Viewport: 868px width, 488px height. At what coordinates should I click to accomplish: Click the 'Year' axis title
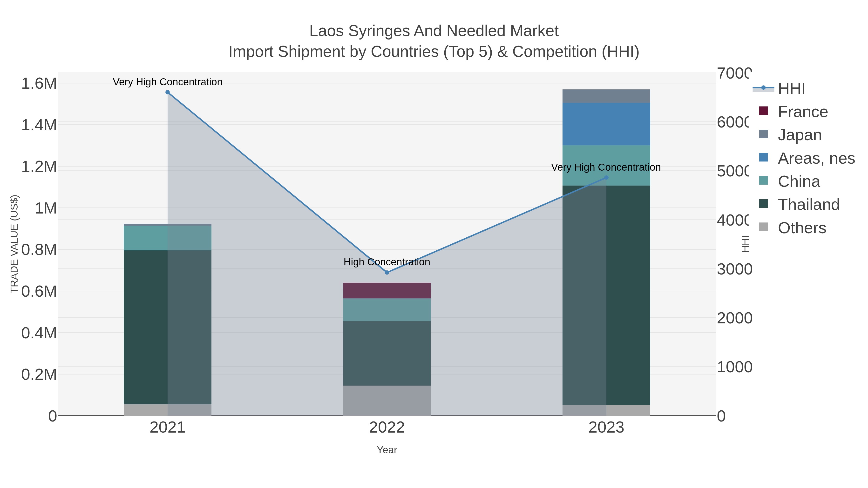(x=387, y=450)
